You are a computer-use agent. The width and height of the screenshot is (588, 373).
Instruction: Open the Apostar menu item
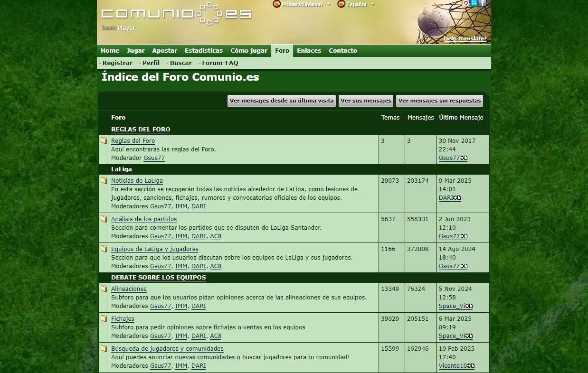coord(165,51)
